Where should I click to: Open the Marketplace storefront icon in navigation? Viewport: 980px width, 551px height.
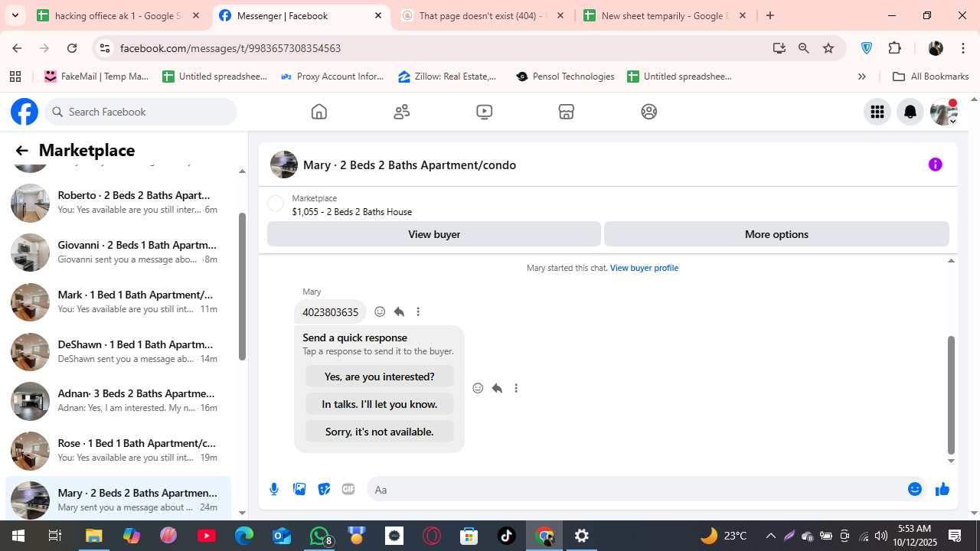click(x=567, y=112)
